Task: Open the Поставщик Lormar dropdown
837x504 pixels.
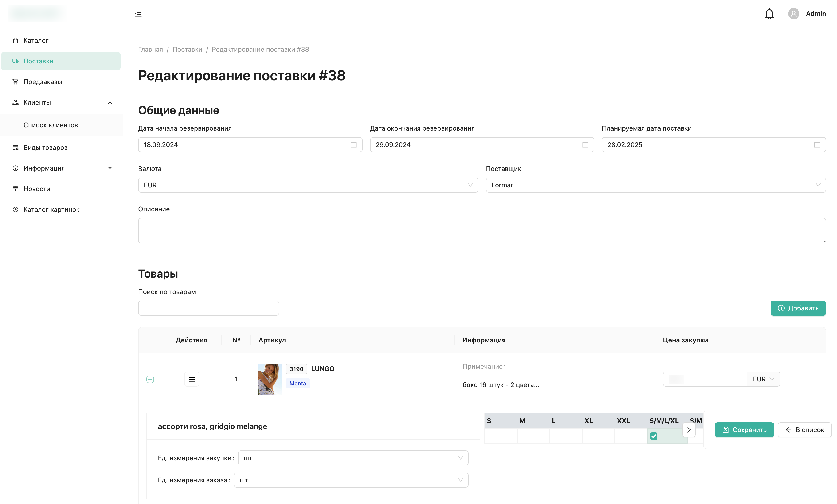Action: pyautogui.click(x=655, y=185)
